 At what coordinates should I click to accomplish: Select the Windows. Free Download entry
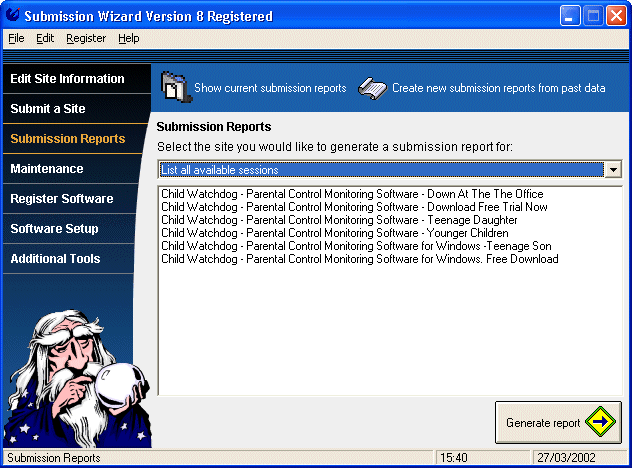[x=360, y=258]
